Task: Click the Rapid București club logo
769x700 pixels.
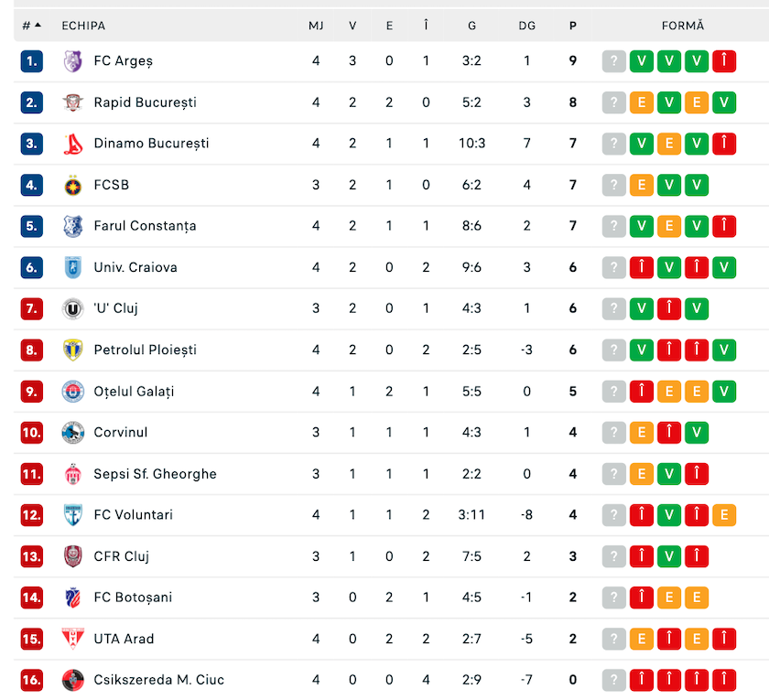Action: [73, 102]
